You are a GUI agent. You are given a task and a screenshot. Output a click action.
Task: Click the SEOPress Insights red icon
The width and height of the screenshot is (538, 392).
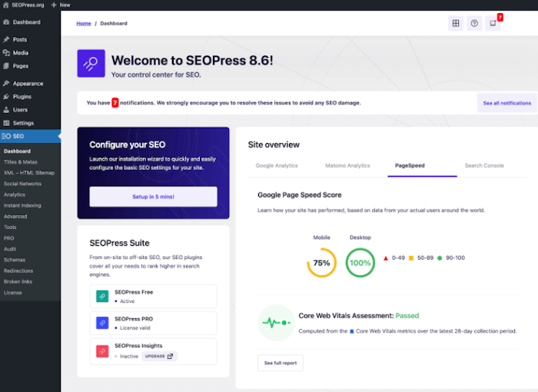pyautogui.click(x=101, y=350)
